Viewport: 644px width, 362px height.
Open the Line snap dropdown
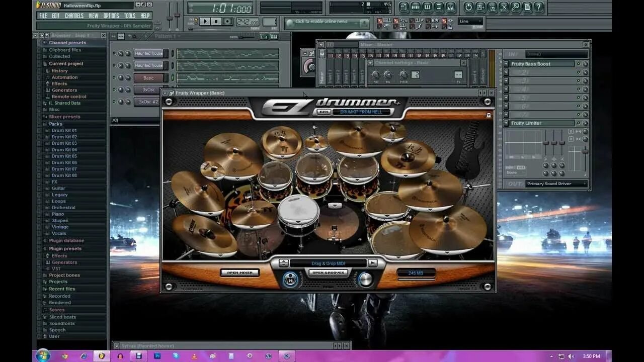[470, 21]
